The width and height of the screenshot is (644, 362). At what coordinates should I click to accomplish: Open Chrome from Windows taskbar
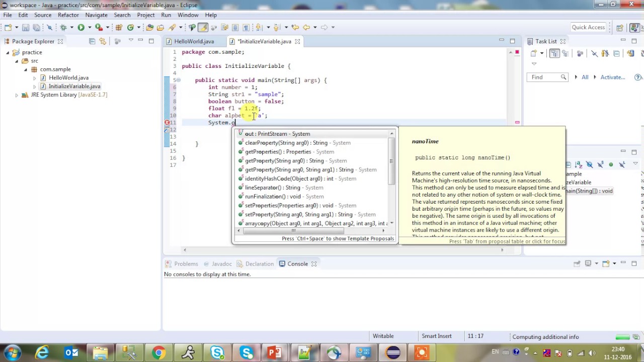tap(158, 353)
